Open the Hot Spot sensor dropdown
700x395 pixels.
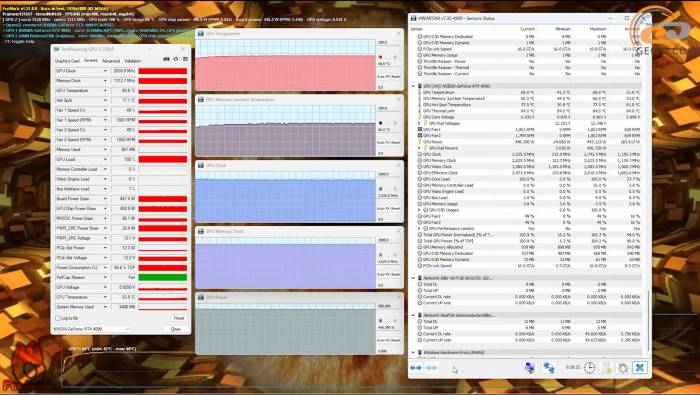coord(105,100)
